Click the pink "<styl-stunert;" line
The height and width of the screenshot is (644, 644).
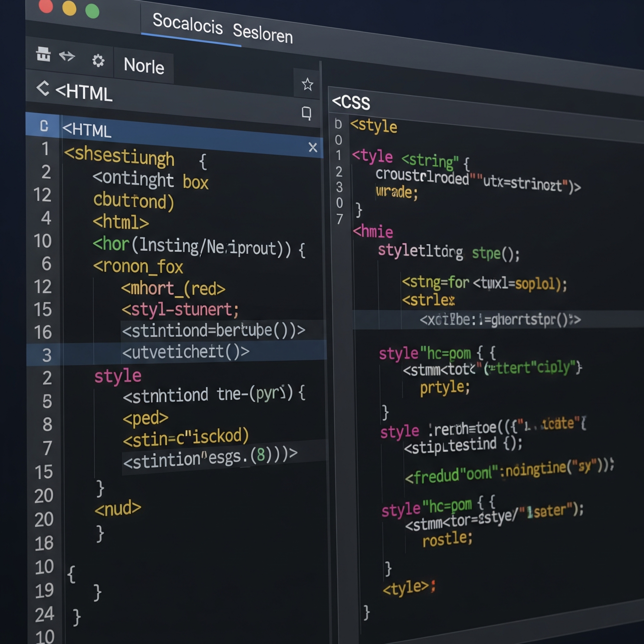pyautogui.click(x=180, y=310)
